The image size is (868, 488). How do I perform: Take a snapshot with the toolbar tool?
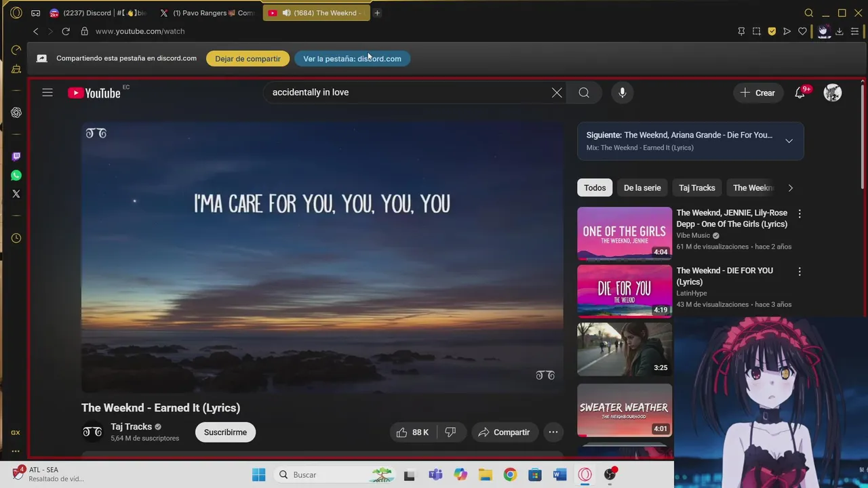[x=757, y=31]
